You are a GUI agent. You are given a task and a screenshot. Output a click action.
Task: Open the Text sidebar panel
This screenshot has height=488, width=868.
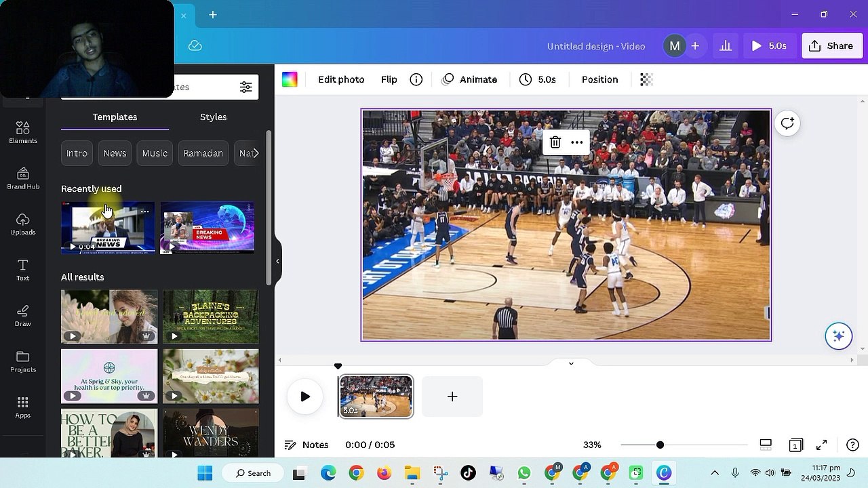click(23, 270)
